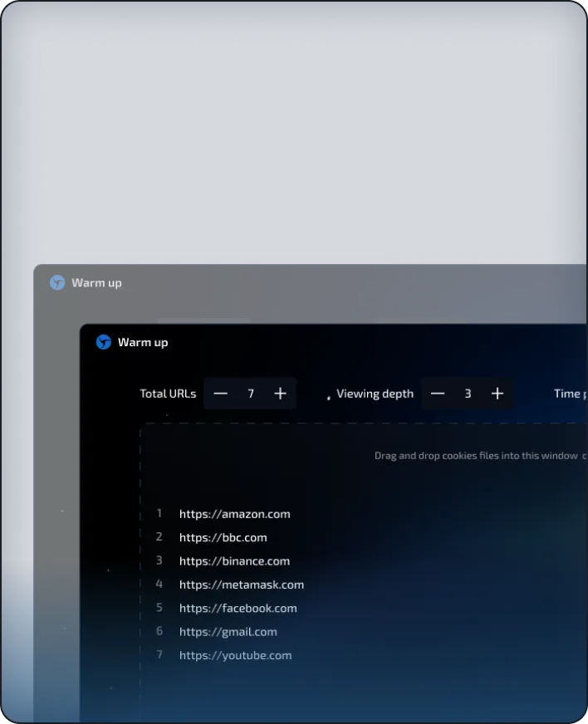Select the https://youtube.com URL row

pyautogui.click(x=236, y=655)
